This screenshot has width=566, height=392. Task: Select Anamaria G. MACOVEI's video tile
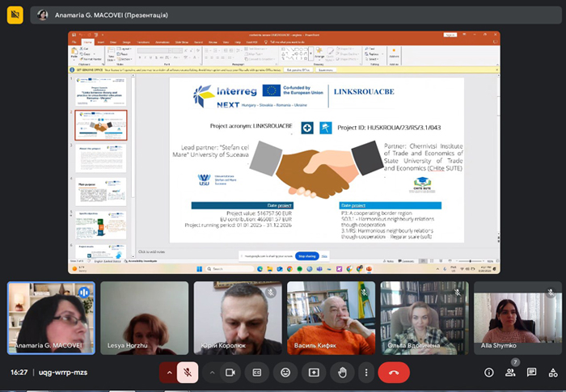point(51,318)
